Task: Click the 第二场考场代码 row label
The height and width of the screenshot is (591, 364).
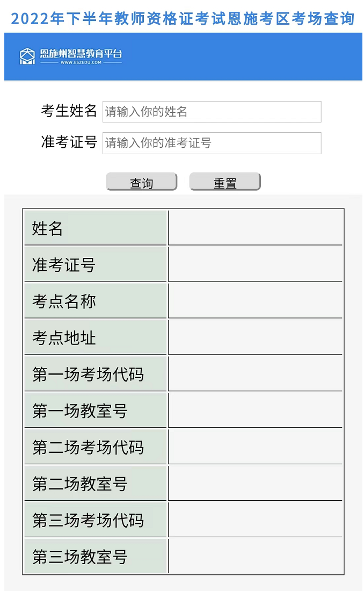Action: tap(95, 448)
